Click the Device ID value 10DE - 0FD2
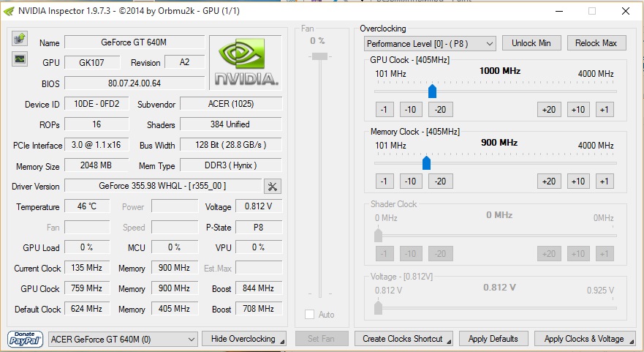The width and height of the screenshot is (644, 352). click(96, 104)
